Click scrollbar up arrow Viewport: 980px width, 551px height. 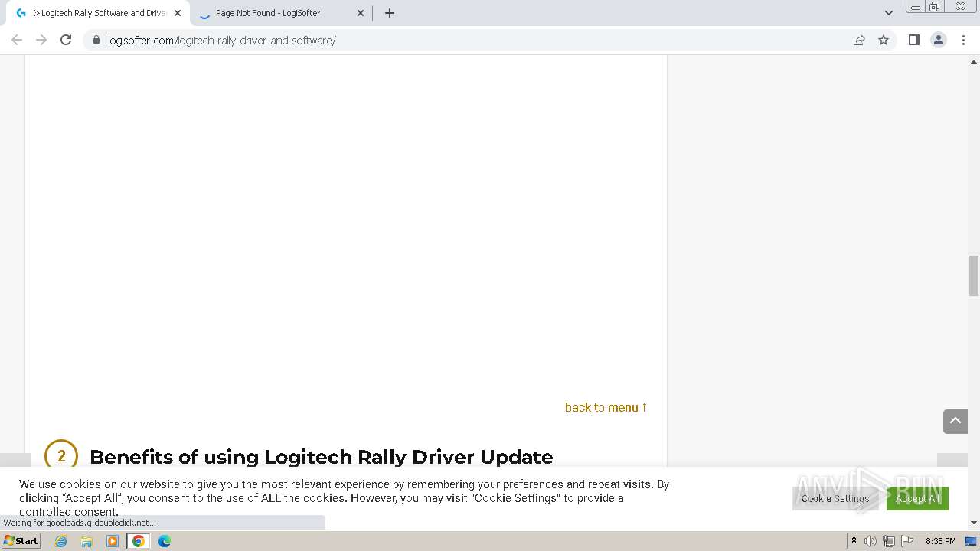click(x=974, y=60)
